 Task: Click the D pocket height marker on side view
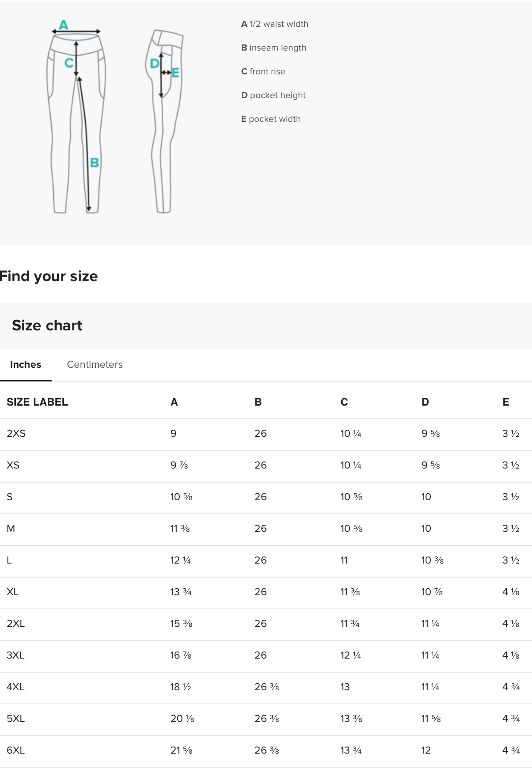(x=154, y=63)
